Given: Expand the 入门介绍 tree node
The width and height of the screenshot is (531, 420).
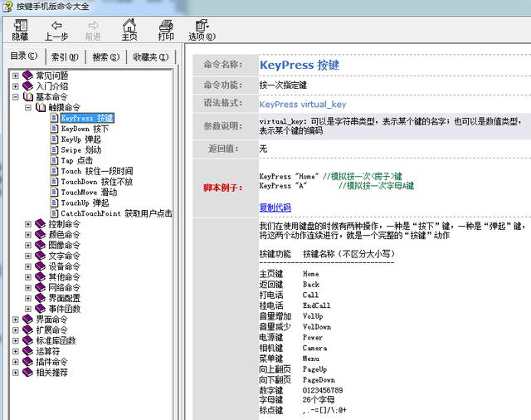Looking at the screenshot, I should 15,86.
